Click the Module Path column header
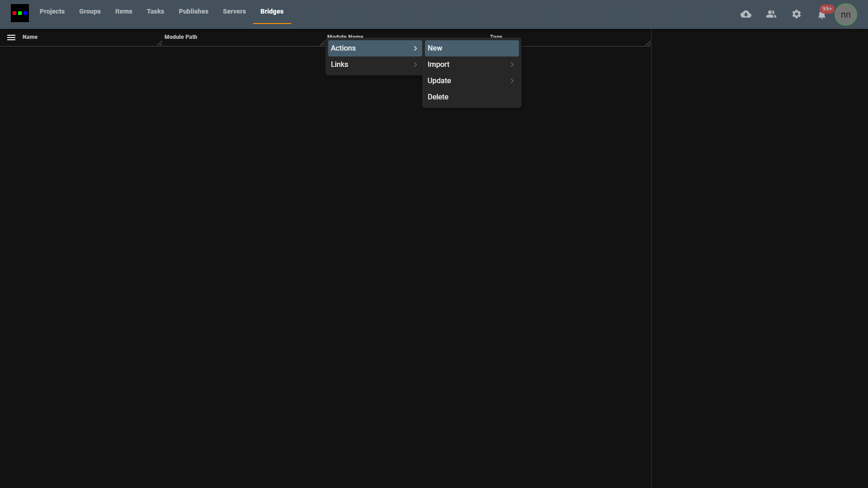 pyautogui.click(x=181, y=37)
